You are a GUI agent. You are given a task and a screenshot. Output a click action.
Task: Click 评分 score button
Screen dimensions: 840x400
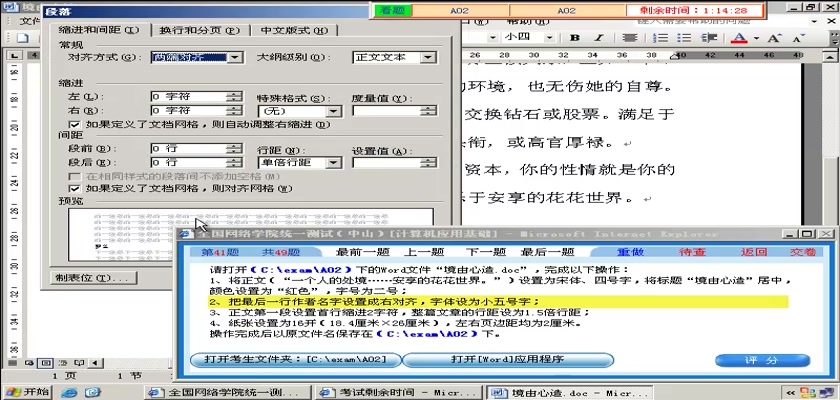[x=763, y=360]
